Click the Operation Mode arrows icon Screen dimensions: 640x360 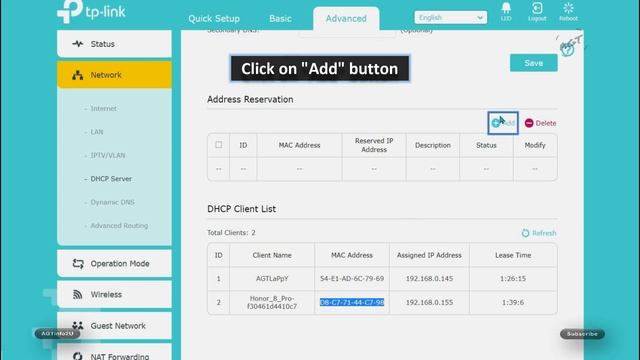point(78,263)
